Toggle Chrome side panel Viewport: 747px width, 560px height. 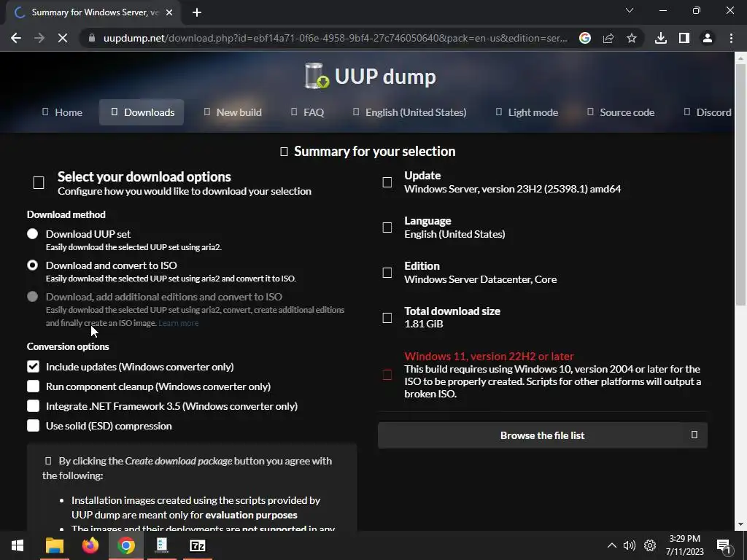684,38
